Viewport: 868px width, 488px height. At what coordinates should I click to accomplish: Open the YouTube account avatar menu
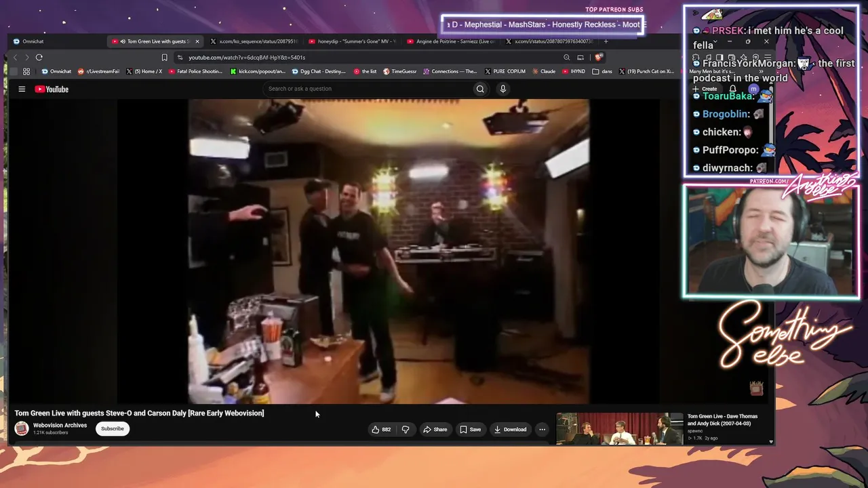[x=753, y=89]
